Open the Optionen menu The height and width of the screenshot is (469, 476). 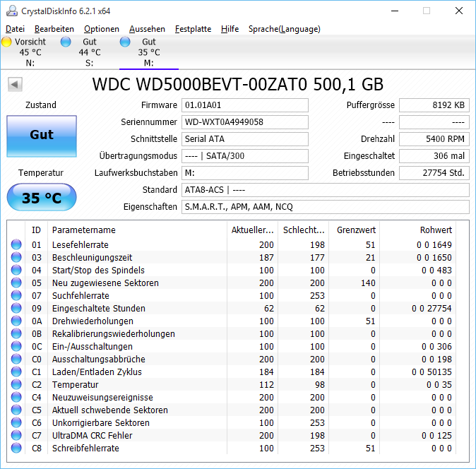102,29
